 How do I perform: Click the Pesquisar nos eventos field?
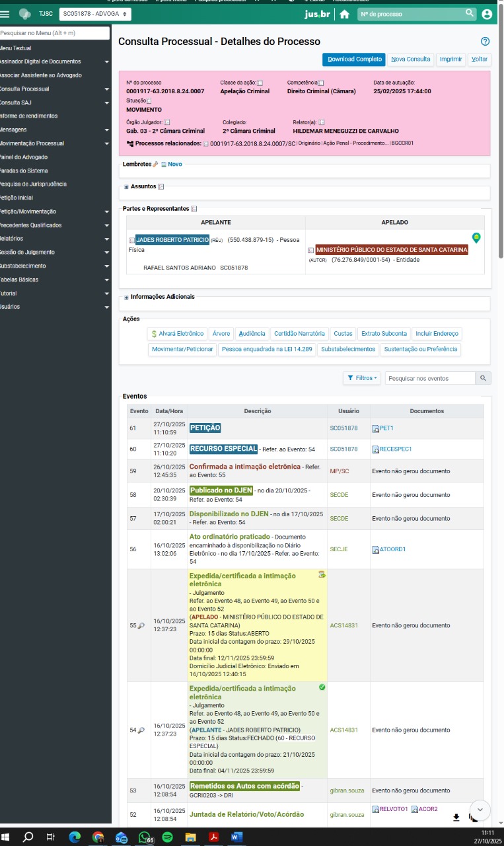coord(429,378)
